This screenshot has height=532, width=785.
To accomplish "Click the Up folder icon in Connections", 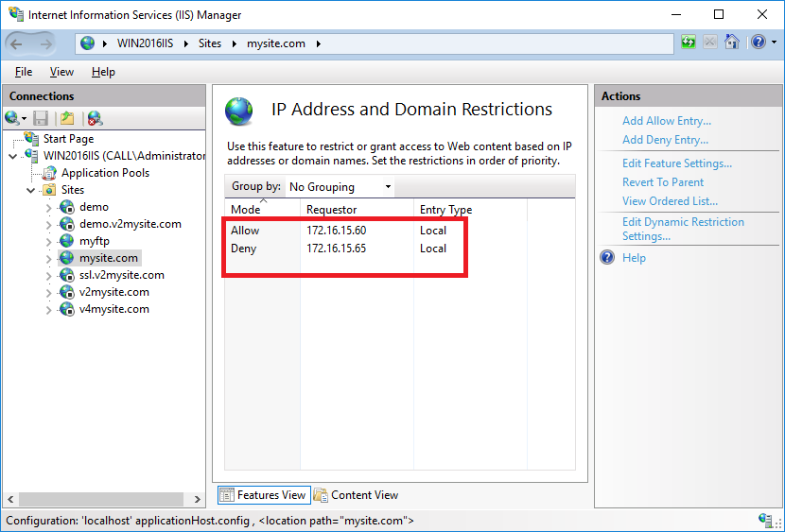I will pyautogui.click(x=67, y=118).
